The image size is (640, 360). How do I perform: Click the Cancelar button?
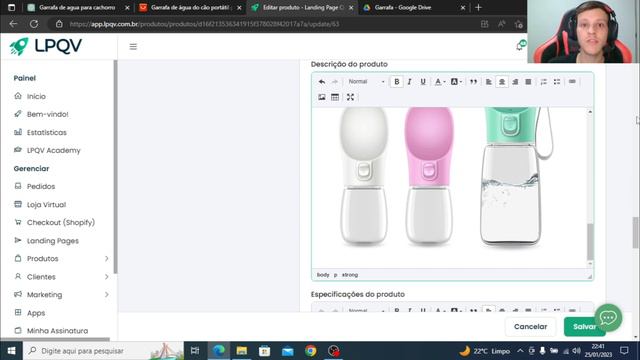(x=530, y=327)
